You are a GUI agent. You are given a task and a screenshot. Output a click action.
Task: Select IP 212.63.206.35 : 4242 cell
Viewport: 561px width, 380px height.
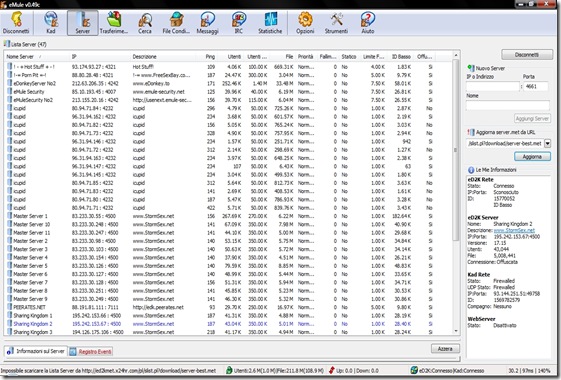click(94, 83)
